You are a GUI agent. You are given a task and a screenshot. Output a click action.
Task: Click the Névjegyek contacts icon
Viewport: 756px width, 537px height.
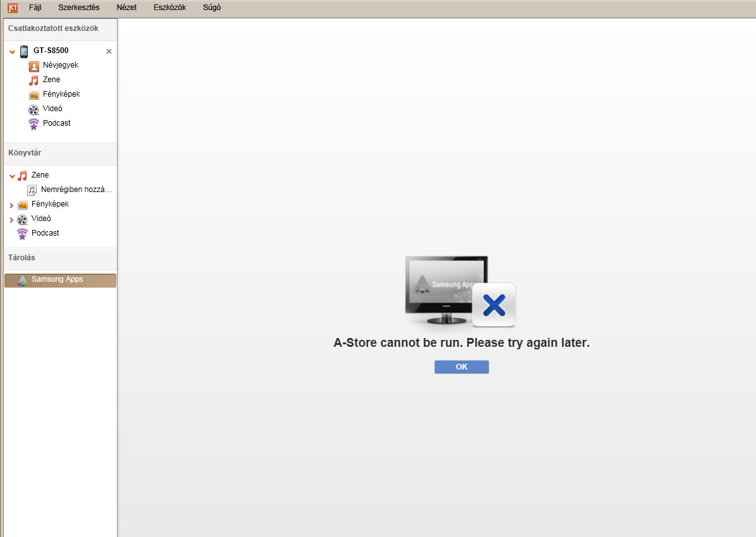pos(34,66)
